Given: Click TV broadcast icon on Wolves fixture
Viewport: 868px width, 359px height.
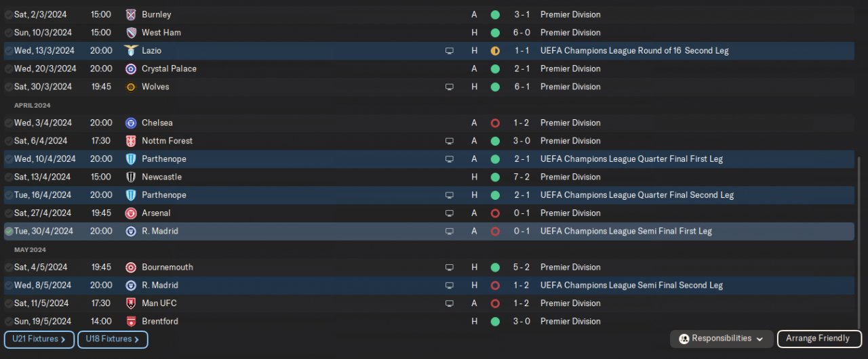Looking at the screenshot, I should pyautogui.click(x=449, y=87).
